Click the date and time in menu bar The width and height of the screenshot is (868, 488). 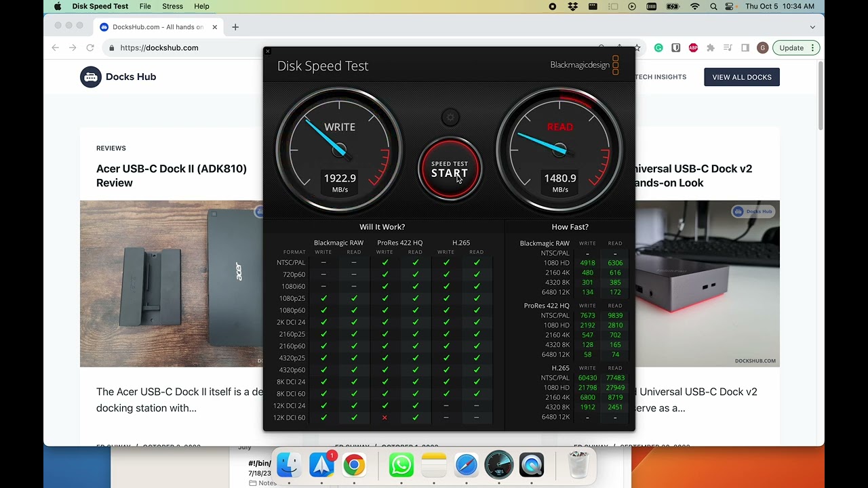(x=780, y=6)
